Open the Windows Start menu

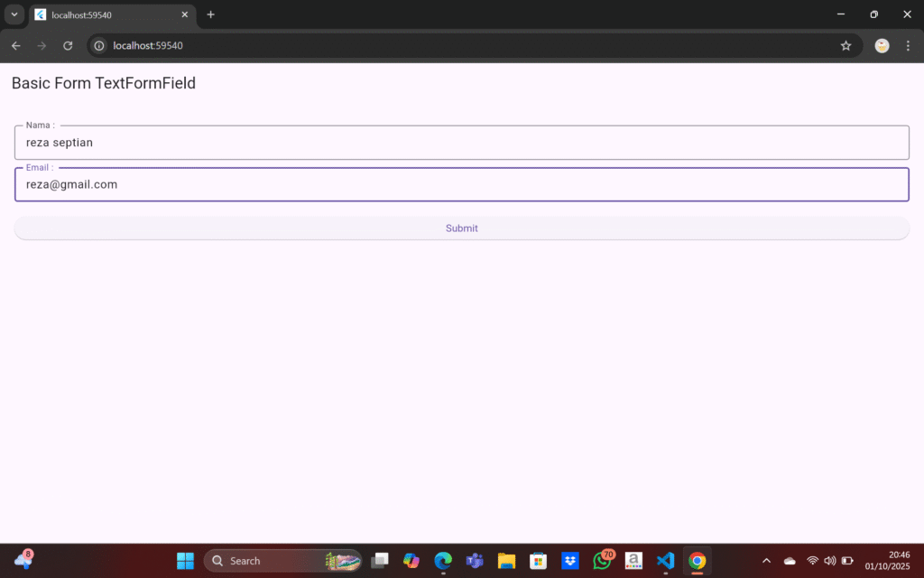pos(185,561)
